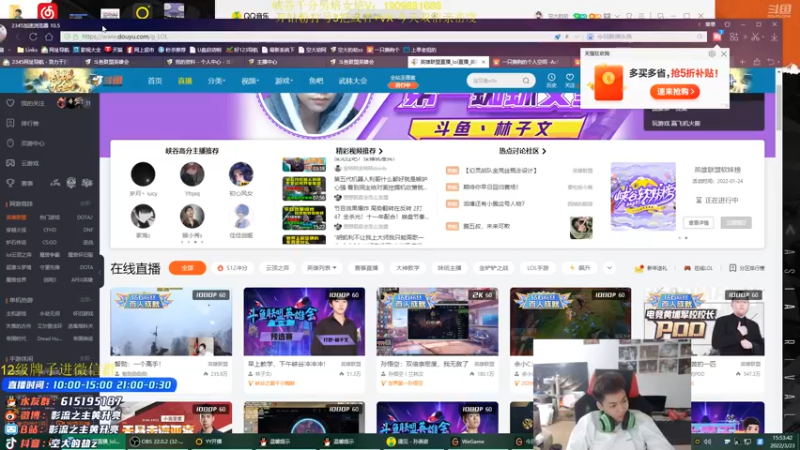Open 峡谷软妹榜 event banner image
The height and width of the screenshot is (450, 800).
643,196
